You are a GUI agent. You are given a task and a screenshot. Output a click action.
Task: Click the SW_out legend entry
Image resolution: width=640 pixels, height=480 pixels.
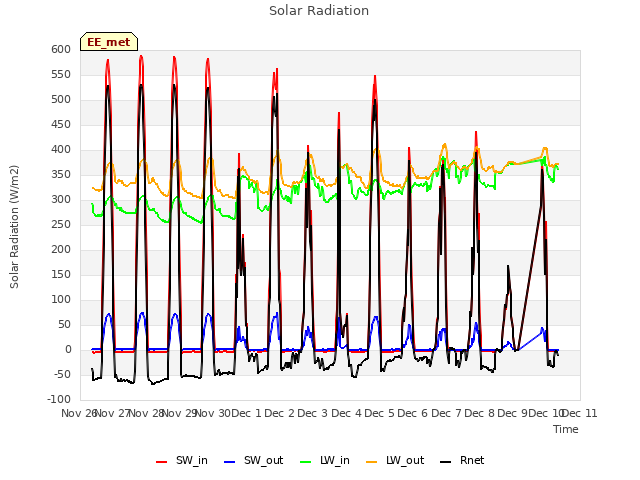[253, 460]
